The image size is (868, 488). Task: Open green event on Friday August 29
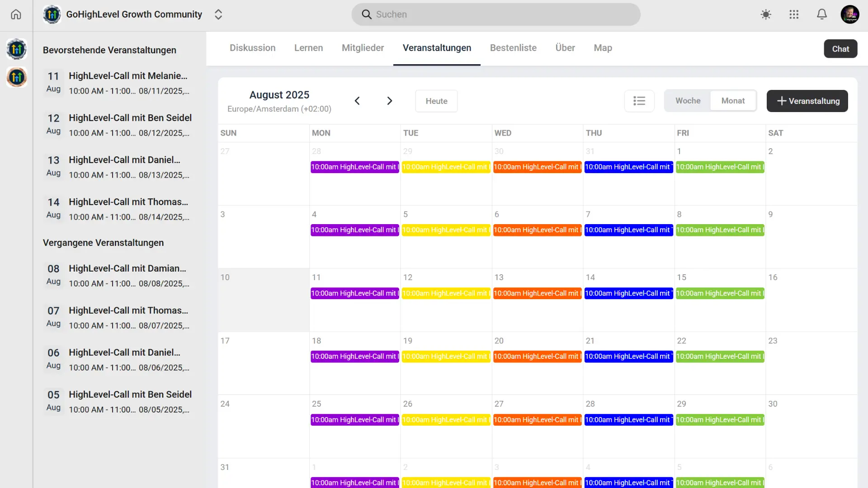click(x=720, y=420)
